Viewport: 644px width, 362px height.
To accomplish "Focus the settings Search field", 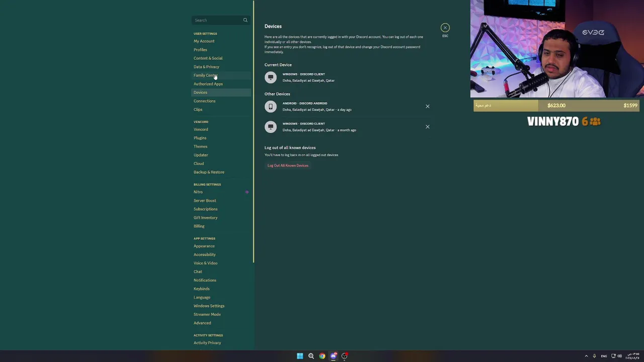I will pos(220,20).
